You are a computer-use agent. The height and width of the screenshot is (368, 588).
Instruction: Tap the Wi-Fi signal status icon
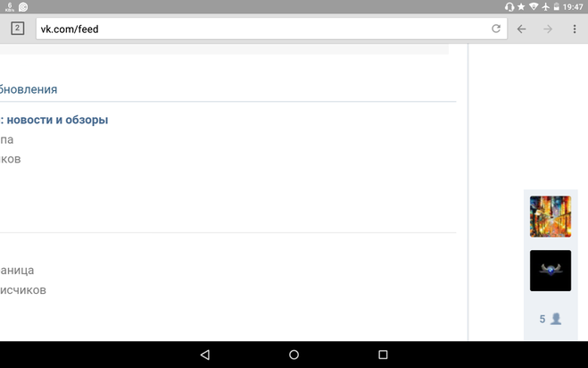534,7
